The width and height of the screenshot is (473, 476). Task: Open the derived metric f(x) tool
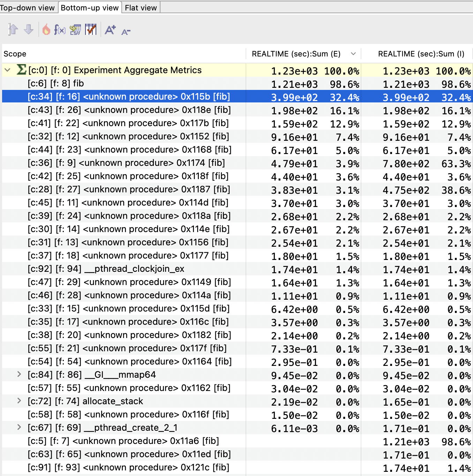60,30
